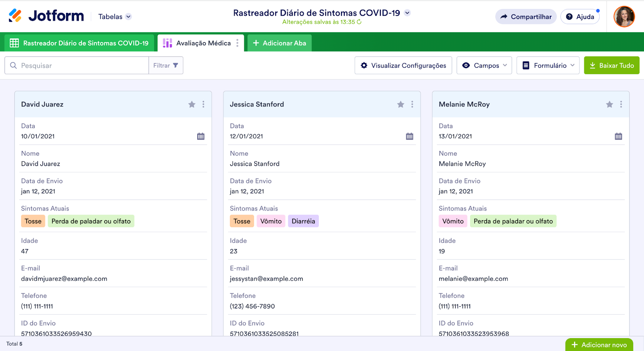Screen dimensions: 644x351
Task: Click the Jotform logo icon
Action: point(15,16)
